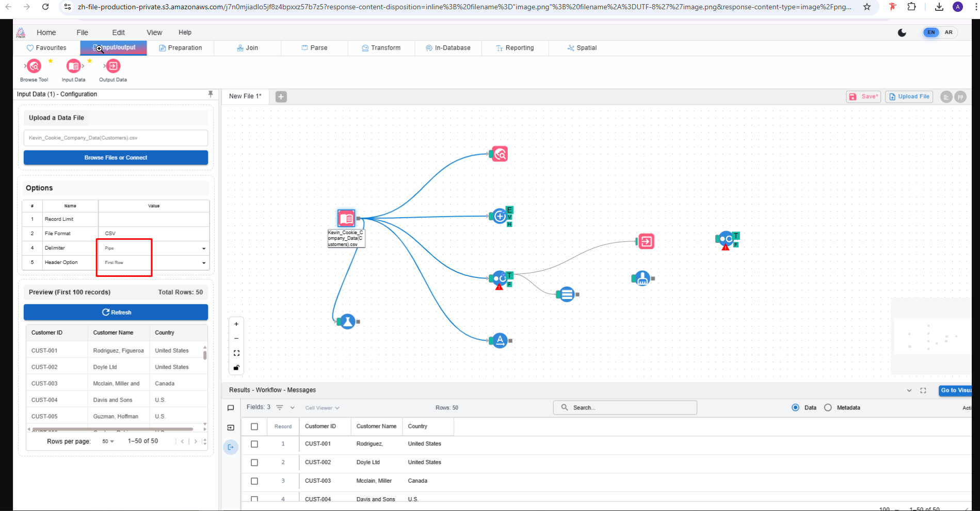This screenshot has height=511, width=980.
Task: Select the Browse Tool icon in toolbar
Action: (34, 67)
